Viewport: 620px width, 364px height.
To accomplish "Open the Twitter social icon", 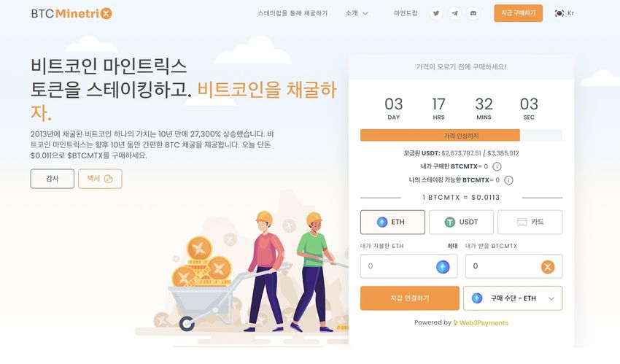I will 436,13.
